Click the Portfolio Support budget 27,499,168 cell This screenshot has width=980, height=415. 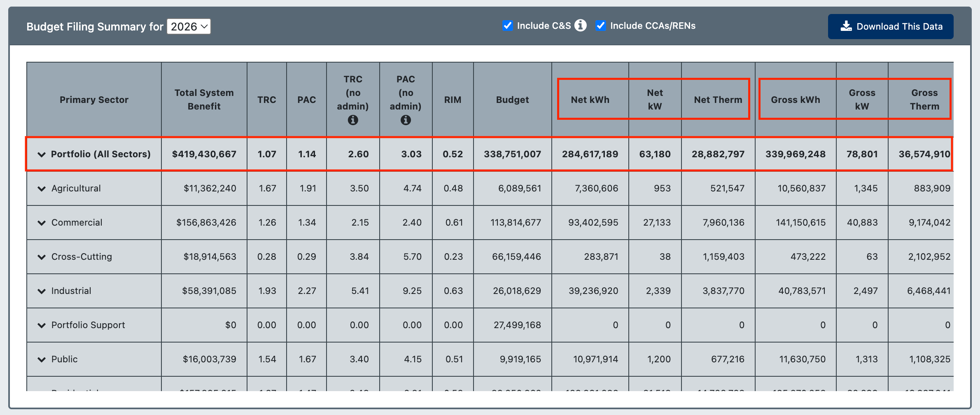pos(512,325)
